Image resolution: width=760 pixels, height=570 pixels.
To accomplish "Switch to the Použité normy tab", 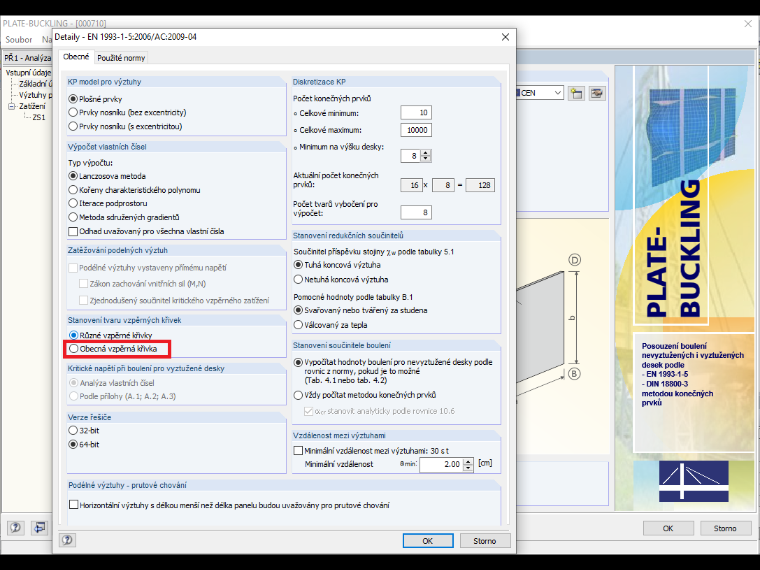I will [121, 58].
